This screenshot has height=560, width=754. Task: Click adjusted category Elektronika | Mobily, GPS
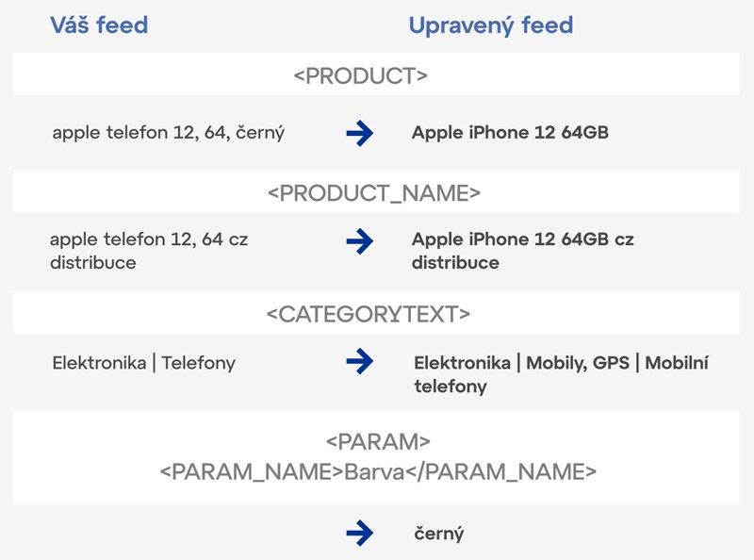click(522, 363)
